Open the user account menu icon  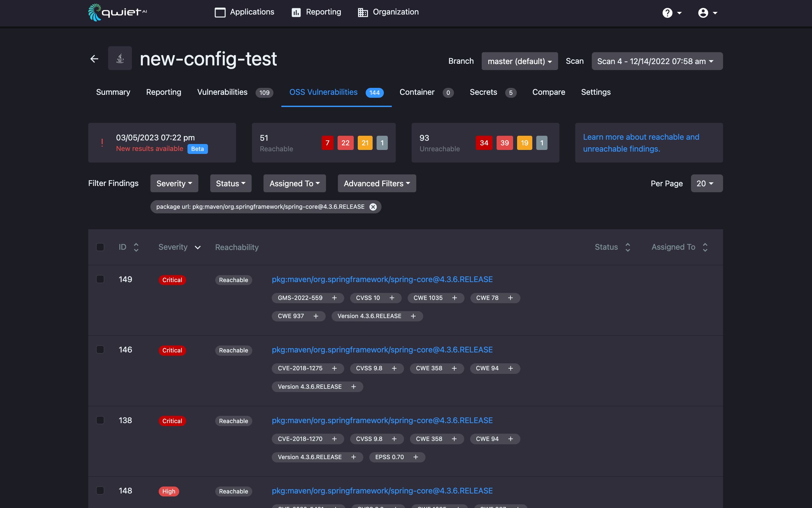(x=703, y=13)
